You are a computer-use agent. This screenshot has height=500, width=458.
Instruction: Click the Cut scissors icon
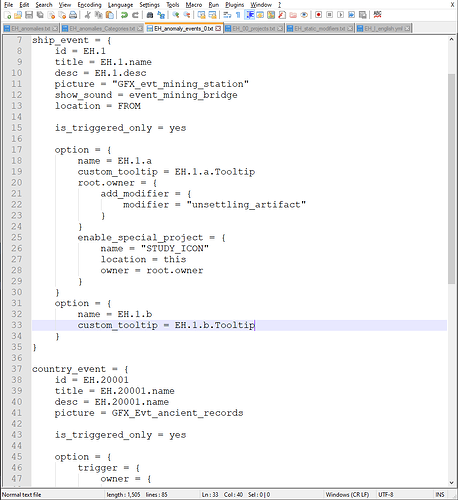coord(88,15)
